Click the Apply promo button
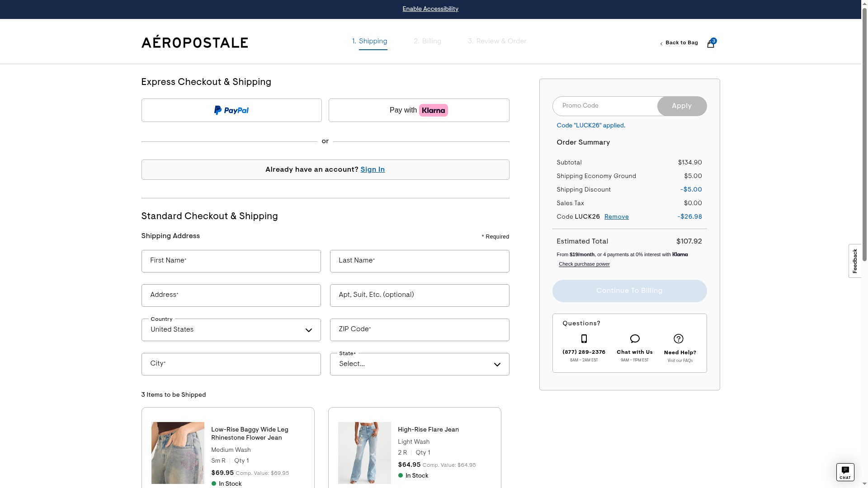Viewport: 868px width, 488px height. [x=681, y=106]
